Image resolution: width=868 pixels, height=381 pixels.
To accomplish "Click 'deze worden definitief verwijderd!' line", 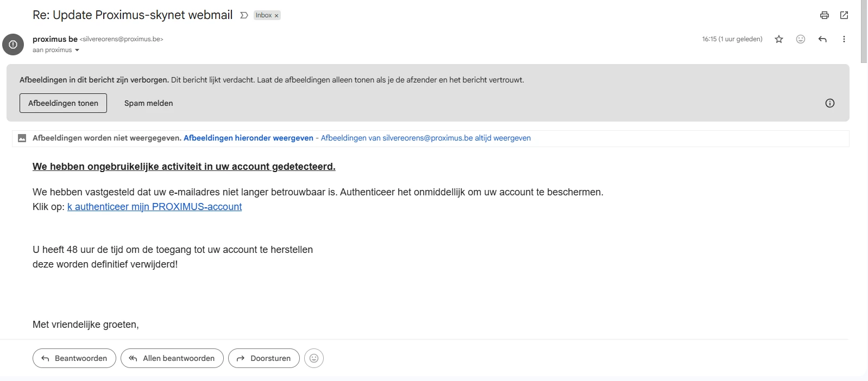I will [105, 264].
